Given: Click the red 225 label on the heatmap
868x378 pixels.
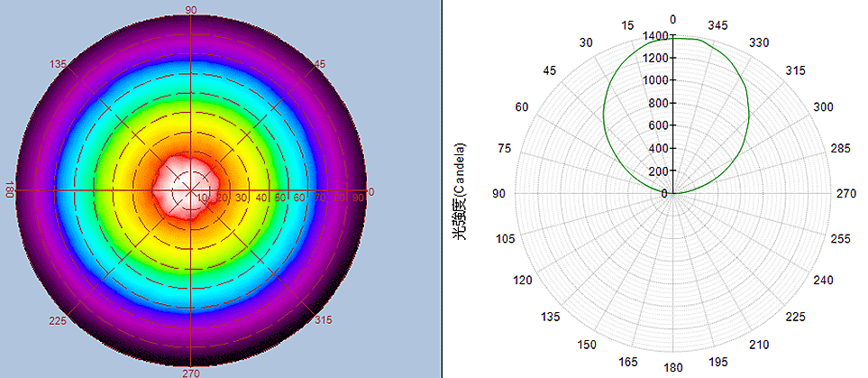Looking at the screenshot, I should click(59, 320).
